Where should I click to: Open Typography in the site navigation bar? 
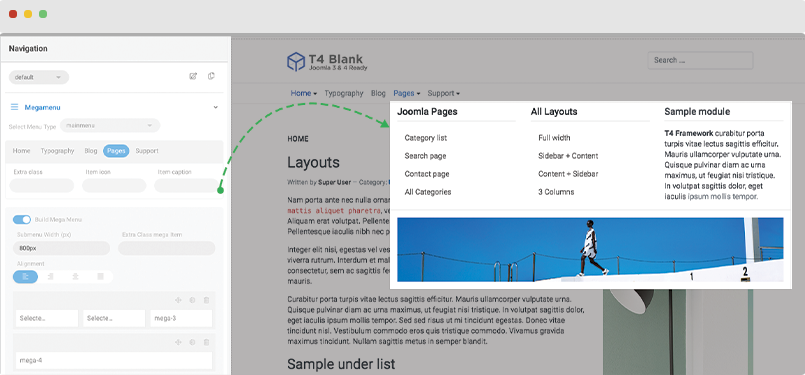[x=344, y=93]
